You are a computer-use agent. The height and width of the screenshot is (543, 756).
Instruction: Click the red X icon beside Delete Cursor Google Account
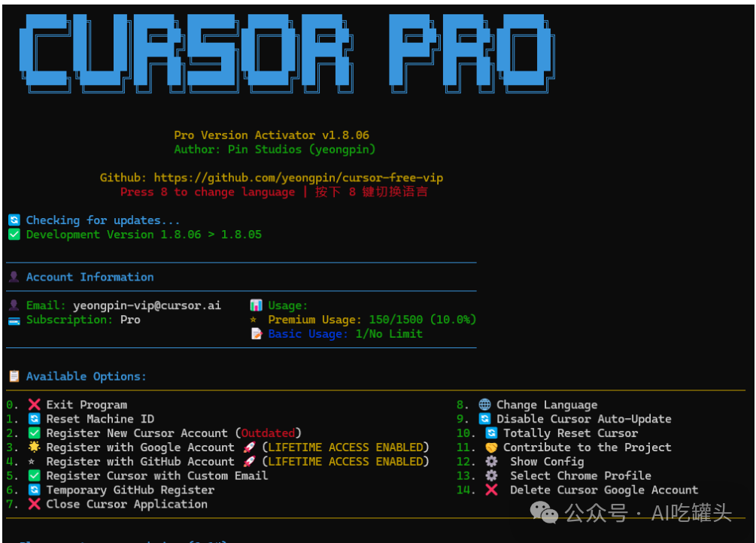click(491, 490)
